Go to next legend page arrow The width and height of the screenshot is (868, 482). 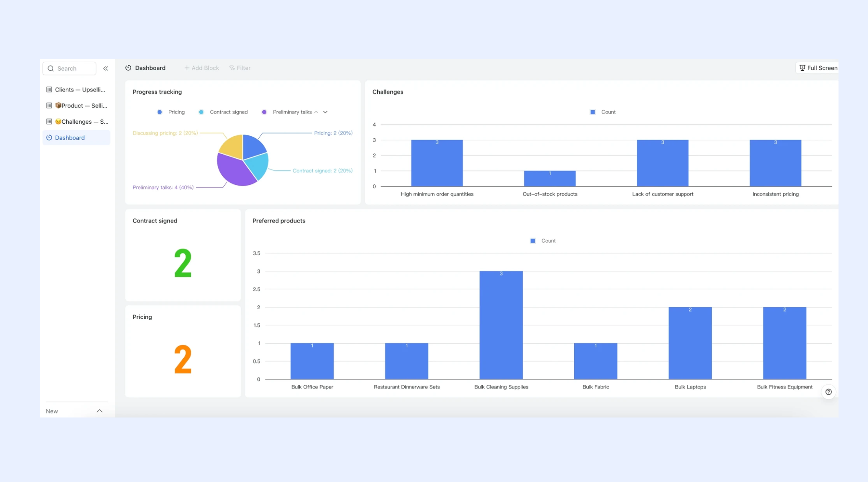pos(325,112)
